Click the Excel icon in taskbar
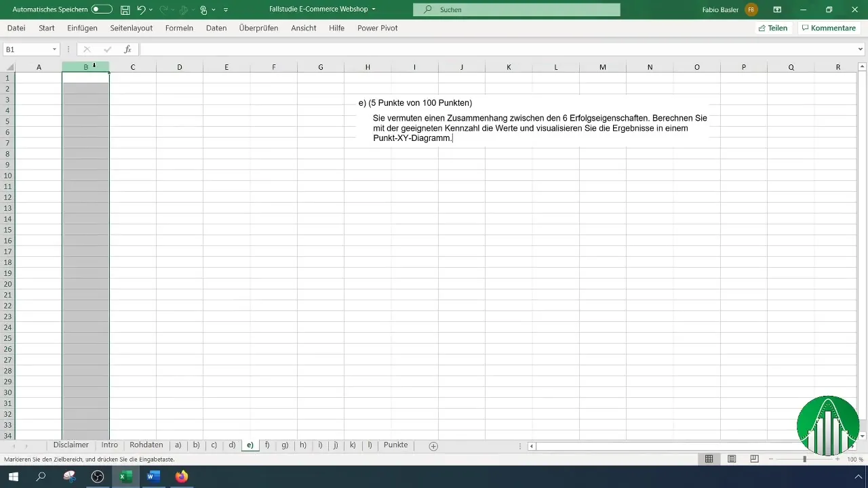This screenshot has width=868, height=488. 125,476
